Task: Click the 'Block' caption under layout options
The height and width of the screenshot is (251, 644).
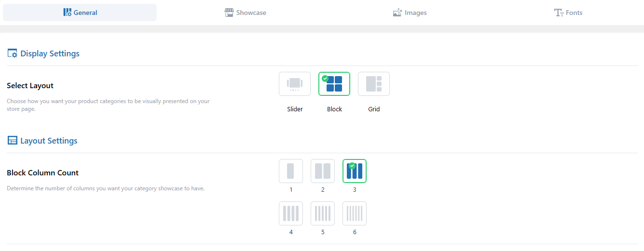Action: click(334, 109)
